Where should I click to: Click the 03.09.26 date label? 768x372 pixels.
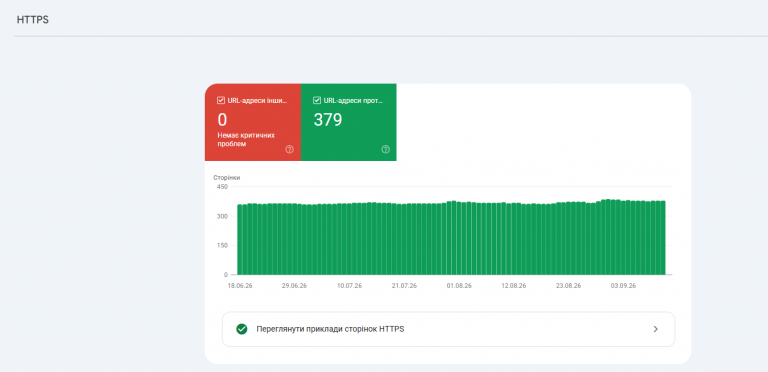[x=624, y=286]
